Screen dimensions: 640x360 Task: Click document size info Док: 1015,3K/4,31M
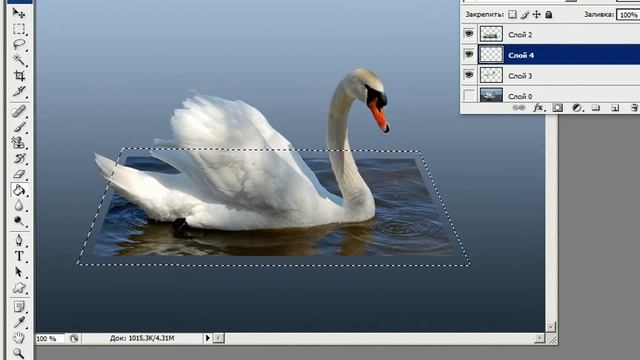tap(142, 338)
